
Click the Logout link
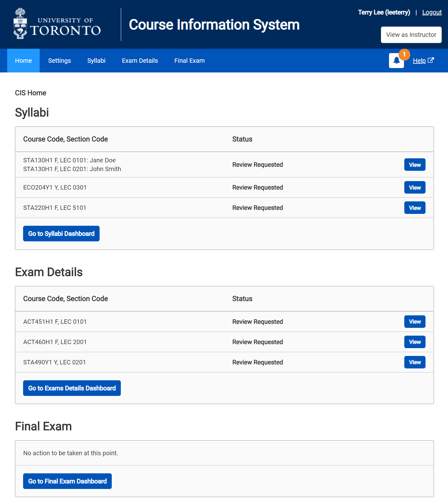[x=432, y=12]
